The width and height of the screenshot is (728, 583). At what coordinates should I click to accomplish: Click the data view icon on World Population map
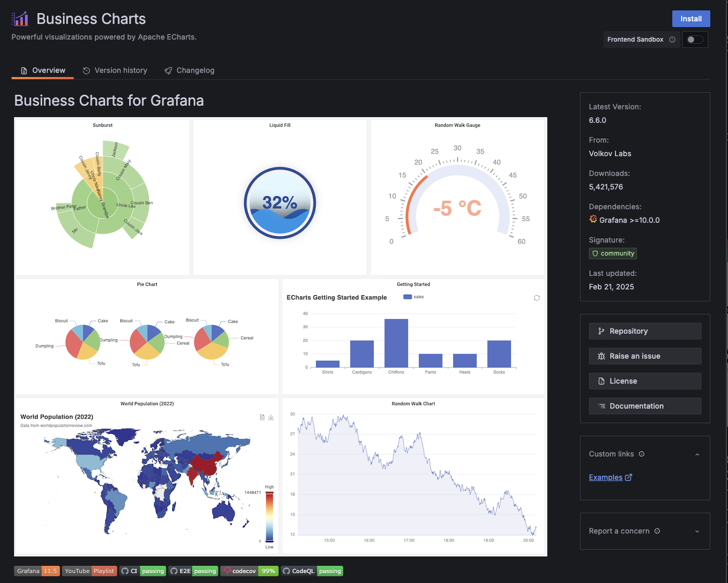pos(262,417)
